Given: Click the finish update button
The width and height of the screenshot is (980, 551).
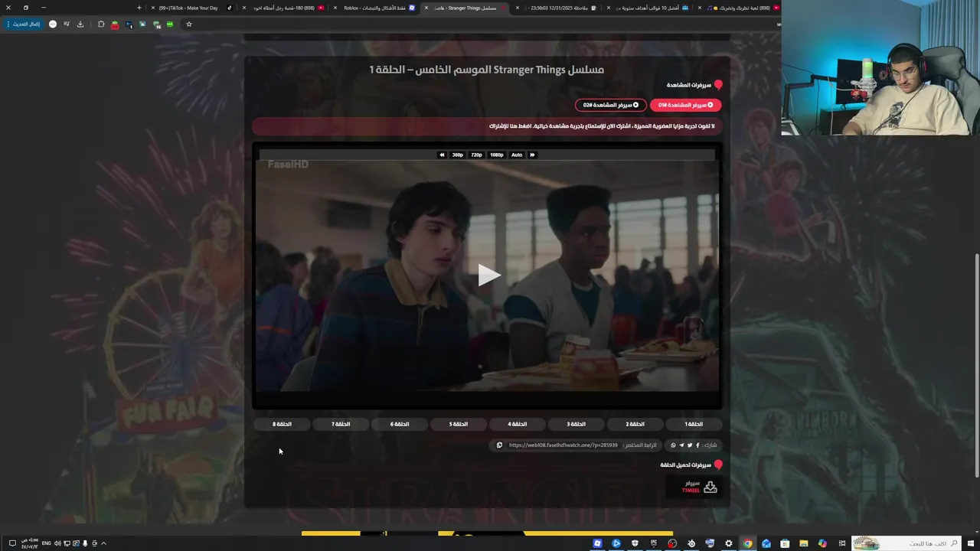Looking at the screenshot, I should click(23, 24).
